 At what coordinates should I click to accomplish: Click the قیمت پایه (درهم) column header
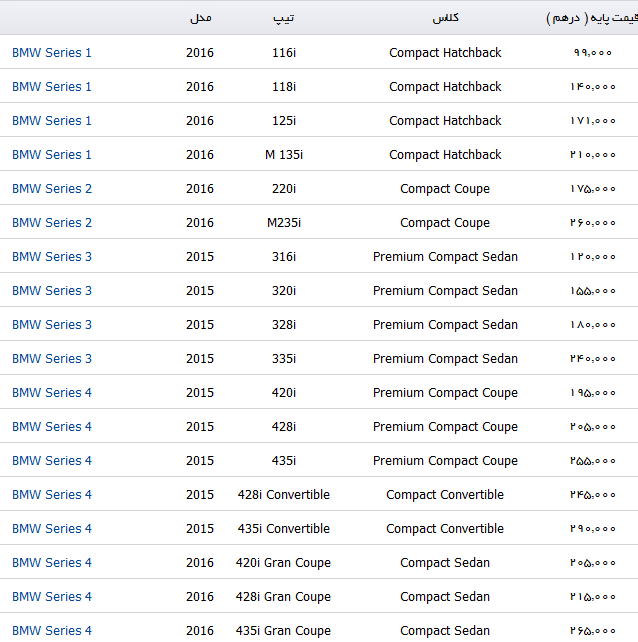[x=592, y=18]
